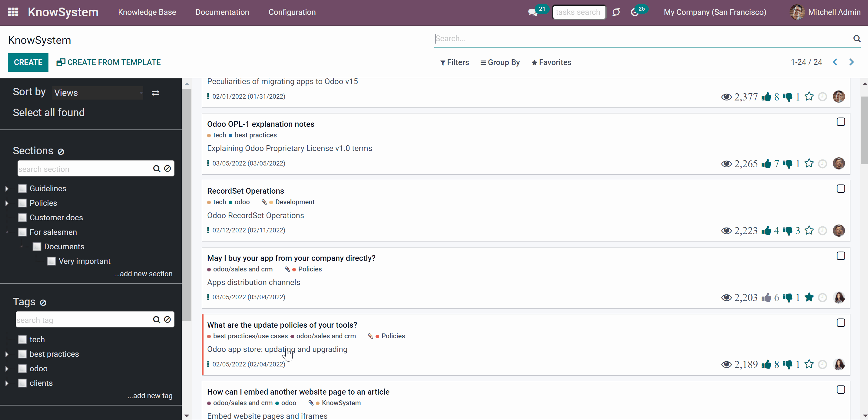Select the Odoo OPL-1 explanation notes checkbox

pos(841,122)
